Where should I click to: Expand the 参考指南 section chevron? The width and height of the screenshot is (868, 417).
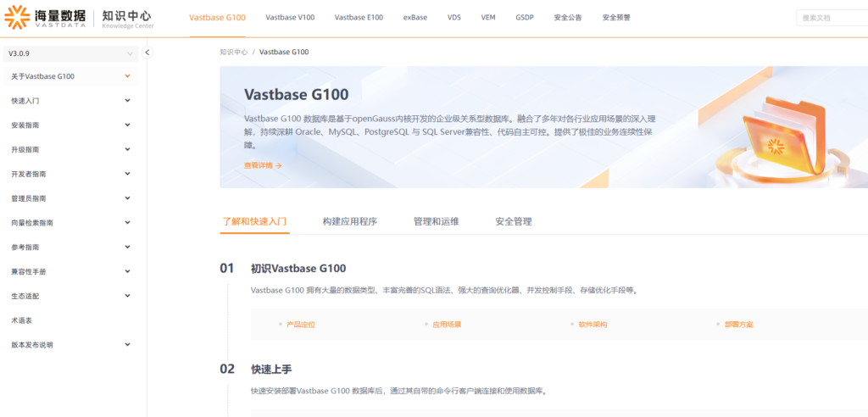(x=128, y=247)
